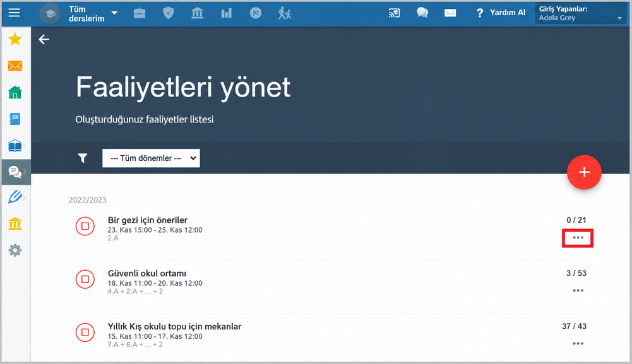
Task: Open the 'Tüm dönemler' period dropdown
Action: [x=151, y=158]
